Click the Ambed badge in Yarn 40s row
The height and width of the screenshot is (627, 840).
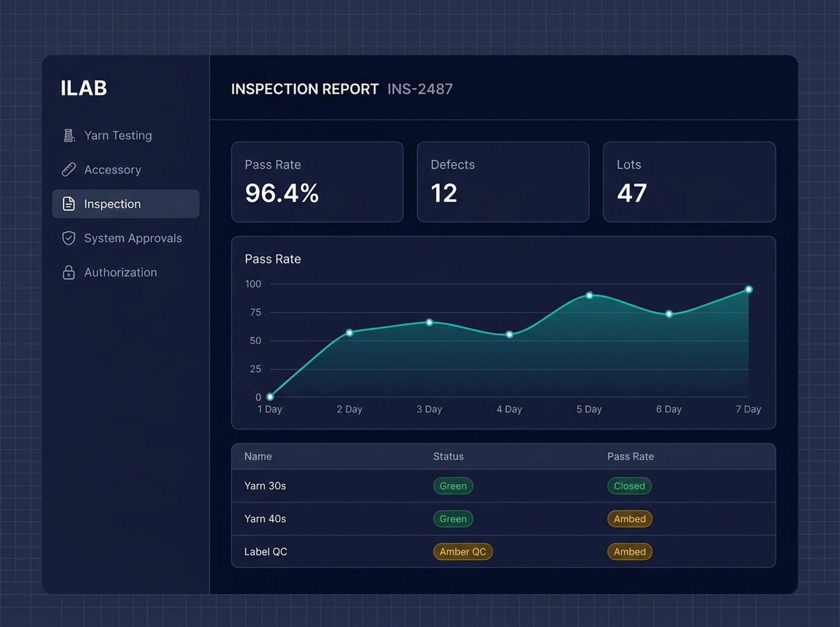coord(629,519)
